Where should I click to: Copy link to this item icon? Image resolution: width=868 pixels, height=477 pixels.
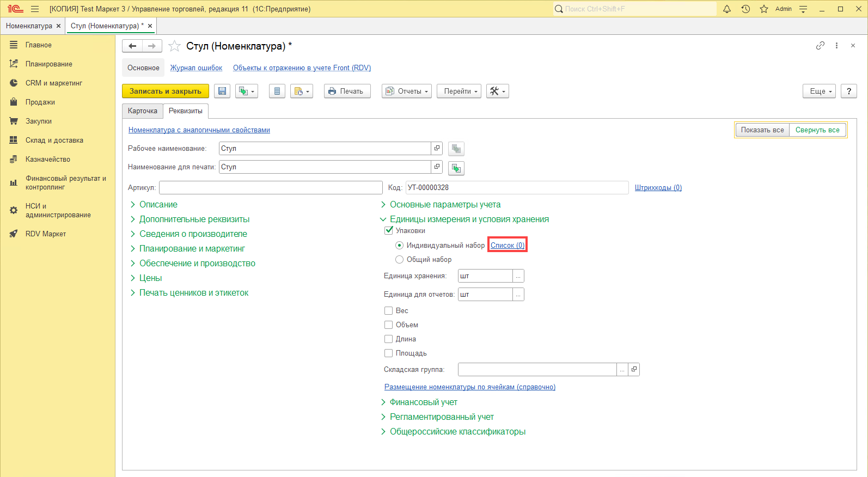[820, 46]
